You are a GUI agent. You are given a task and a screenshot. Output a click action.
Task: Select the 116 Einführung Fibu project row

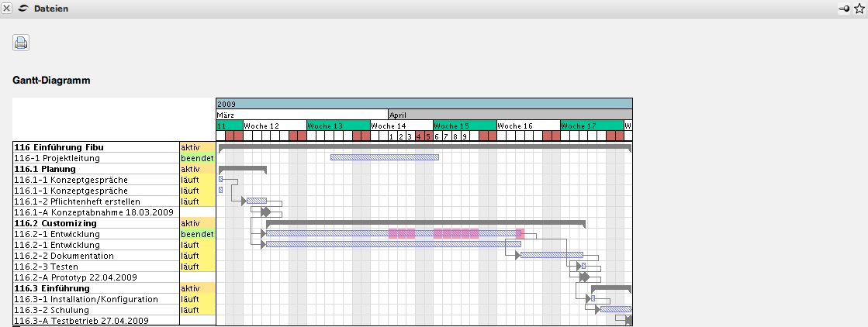[x=59, y=147]
